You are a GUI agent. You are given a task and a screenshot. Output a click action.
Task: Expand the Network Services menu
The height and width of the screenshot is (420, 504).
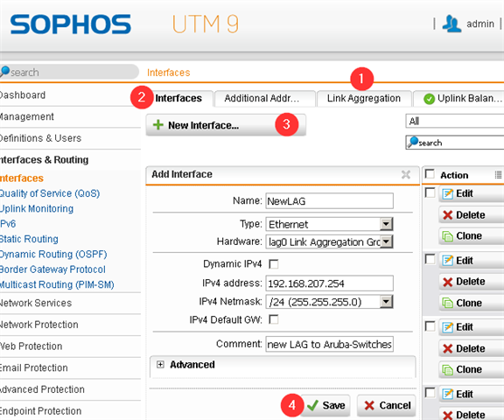point(70,303)
